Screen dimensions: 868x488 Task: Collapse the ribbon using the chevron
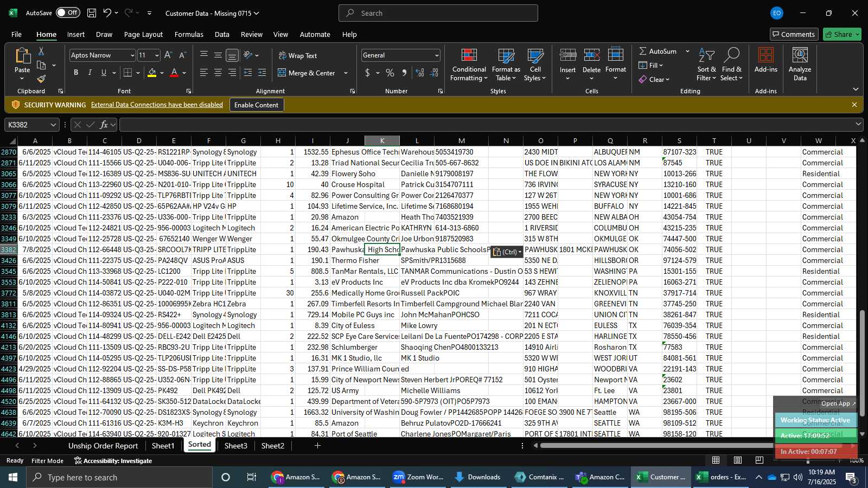(x=856, y=89)
